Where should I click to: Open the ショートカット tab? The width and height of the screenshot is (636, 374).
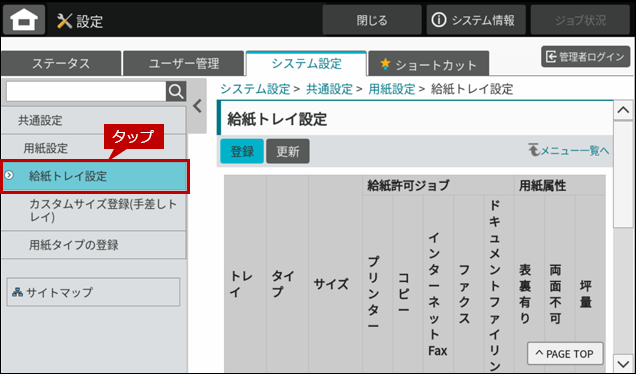click(x=429, y=64)
